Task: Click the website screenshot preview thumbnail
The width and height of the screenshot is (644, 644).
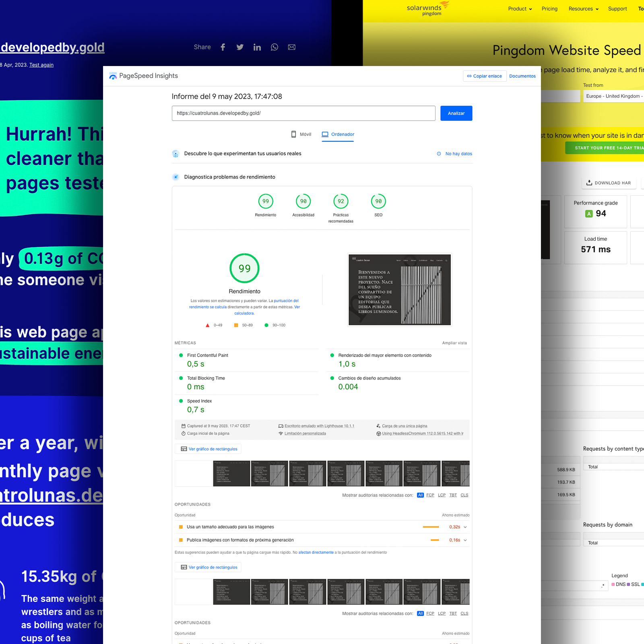Action: tap(400, 289)
